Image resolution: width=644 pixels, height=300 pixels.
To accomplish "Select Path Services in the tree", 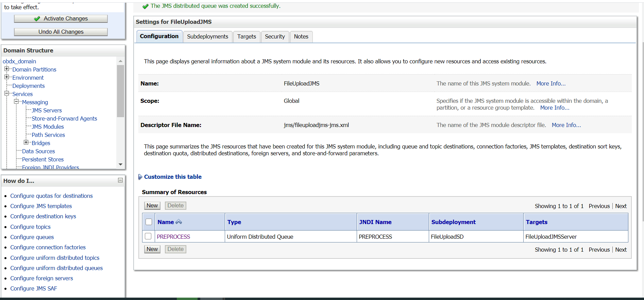I will coord(48,135).
